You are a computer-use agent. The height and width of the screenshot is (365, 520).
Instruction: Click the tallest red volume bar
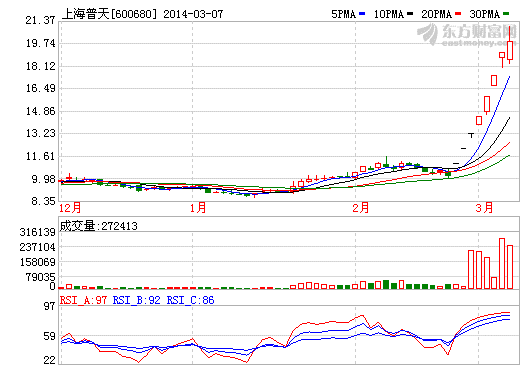(502, 263)
